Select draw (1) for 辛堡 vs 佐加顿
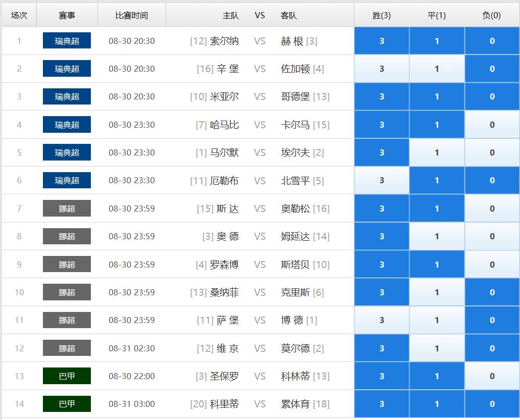This screenshot has width=520, height=420. click(x=437, y=69)
